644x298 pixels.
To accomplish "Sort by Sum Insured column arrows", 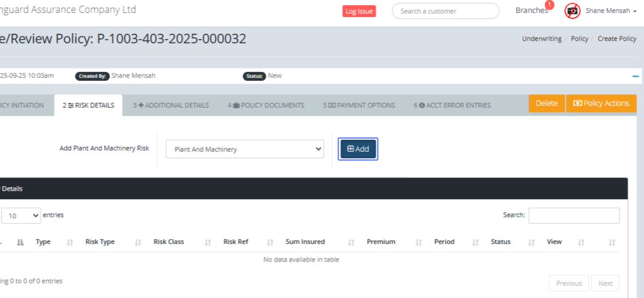I will (x=351, y=243).
